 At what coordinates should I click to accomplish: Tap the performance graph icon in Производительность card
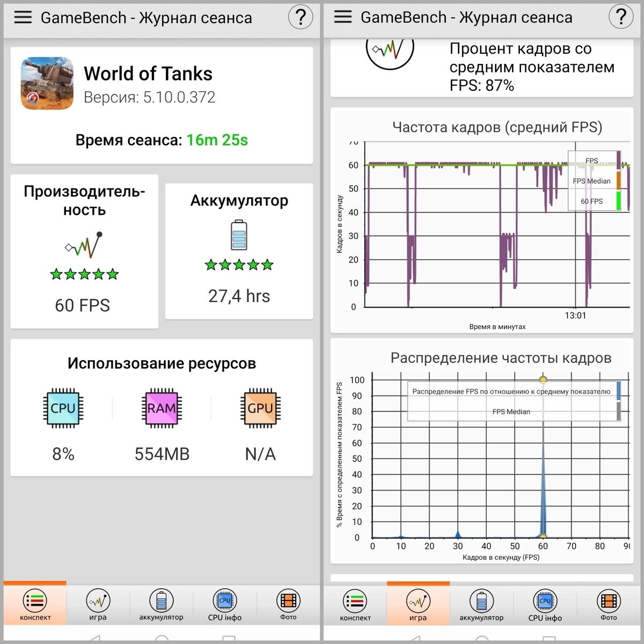pos(84,245)
